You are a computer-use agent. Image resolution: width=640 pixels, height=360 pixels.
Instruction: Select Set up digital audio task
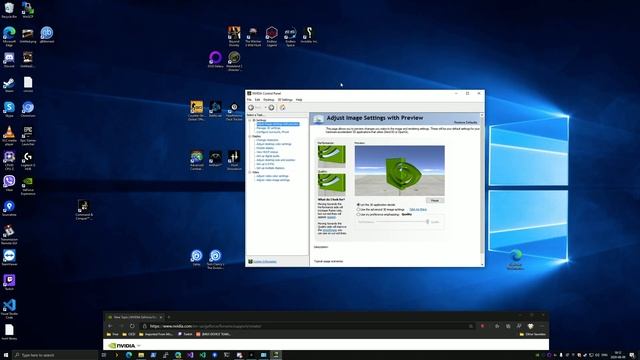(268, 156)
